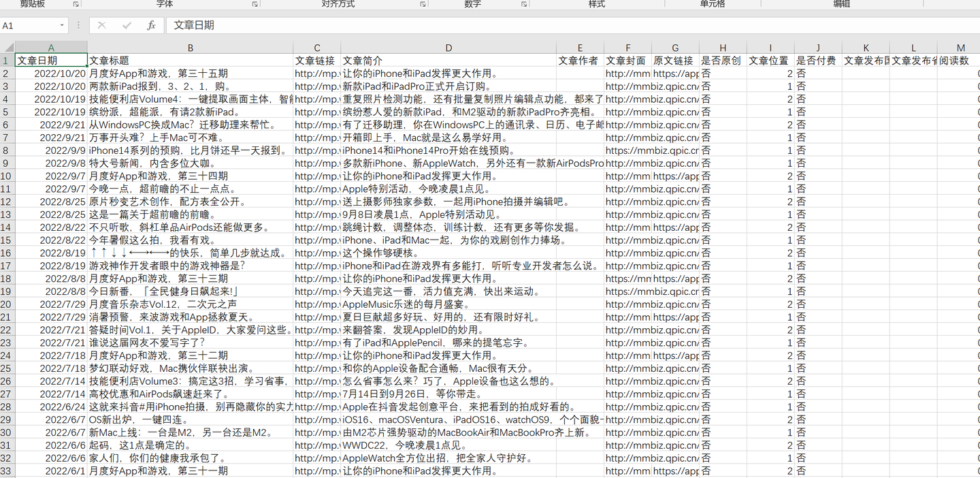Screen dimensions: 980x478
Task: Click the formula bar Enter checkmark icon
Action: [x=127, y=25]
